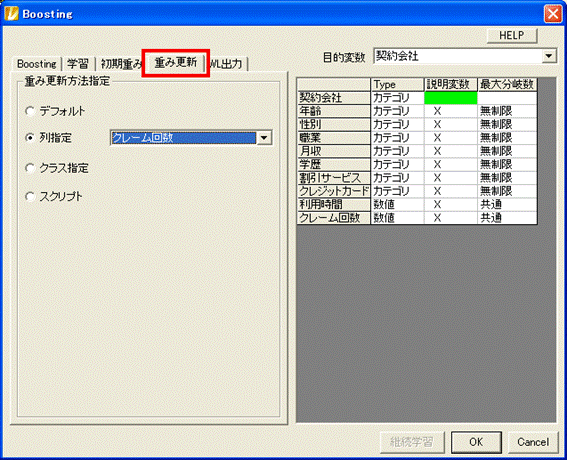
Task: Open the 学習 tab
Action: click(78, 64)
